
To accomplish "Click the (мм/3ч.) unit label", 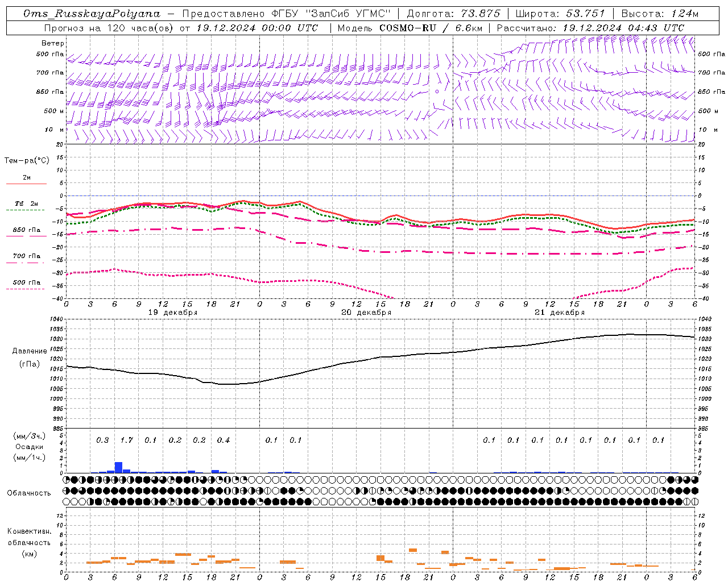I will (29, 436).
